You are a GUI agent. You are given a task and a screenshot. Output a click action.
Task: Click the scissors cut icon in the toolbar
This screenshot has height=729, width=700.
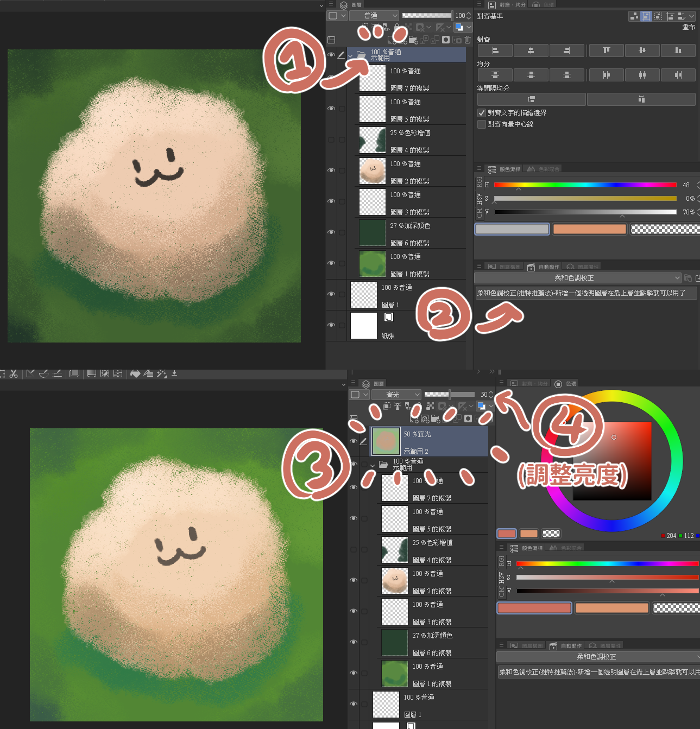(x=14, y=373)
